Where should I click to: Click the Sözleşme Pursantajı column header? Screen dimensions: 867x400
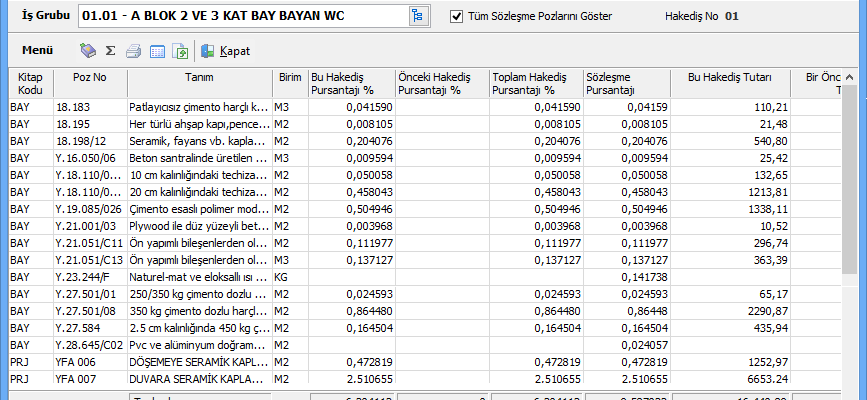pos(625,83)
